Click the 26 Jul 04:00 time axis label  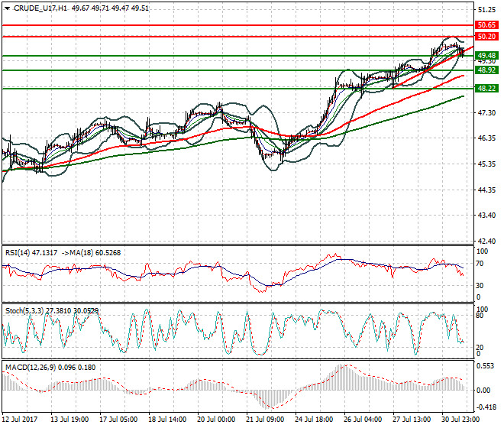pos(363,420)
